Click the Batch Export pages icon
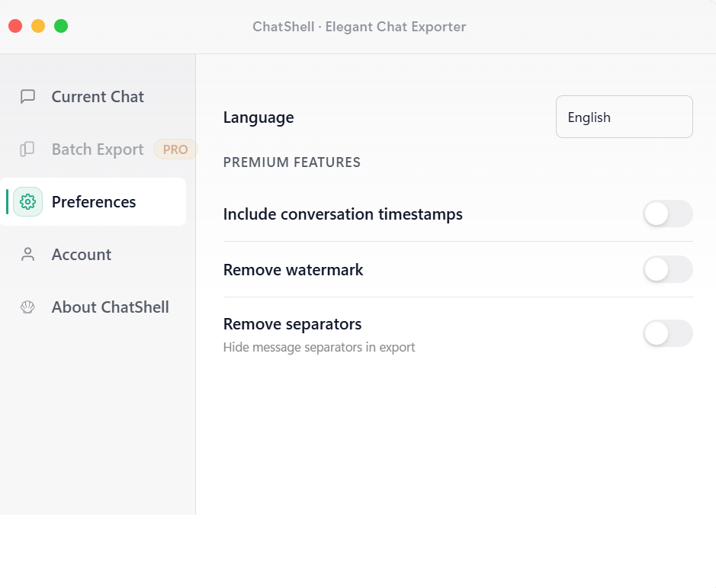Screen dimensions: 716x588 (27, 149)
